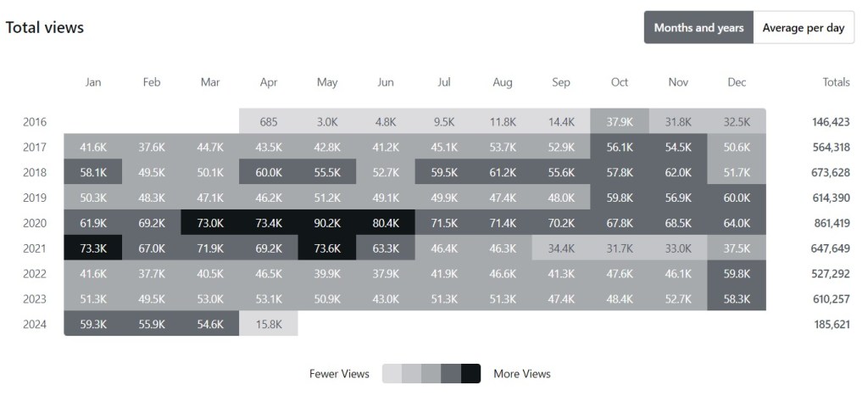The width and height of the screenshot is (868, 396).
Task: Select the December 2022 cell showing 59.8K
Action: pyautogui.click(x=737, y=273)
